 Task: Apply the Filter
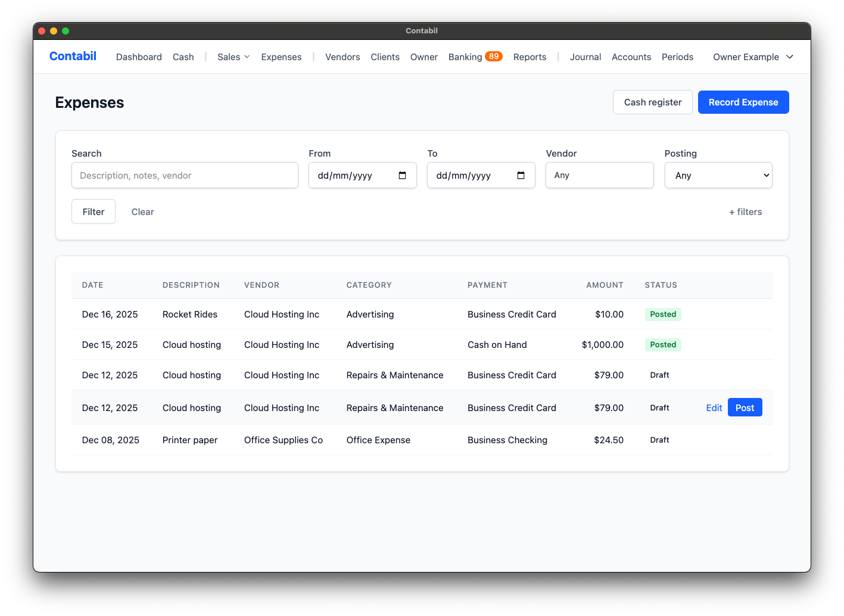pos(93,211)
